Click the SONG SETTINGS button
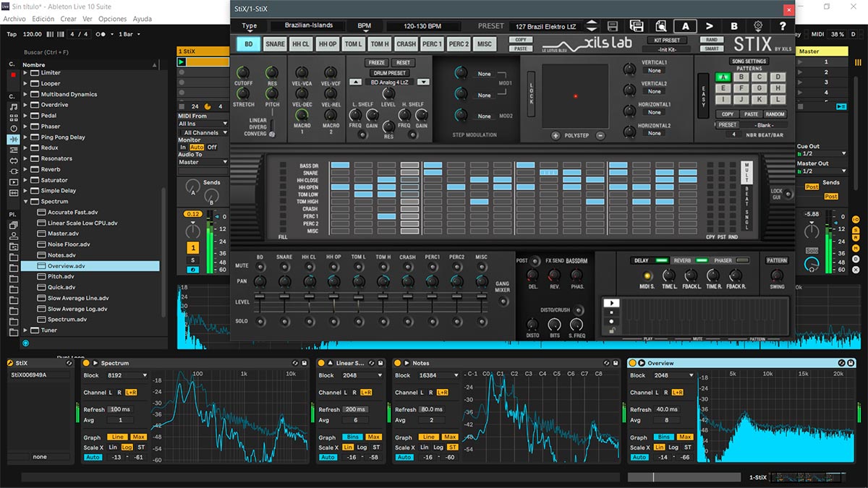Viewport: 868px width, 488px height. pos(749,61)
